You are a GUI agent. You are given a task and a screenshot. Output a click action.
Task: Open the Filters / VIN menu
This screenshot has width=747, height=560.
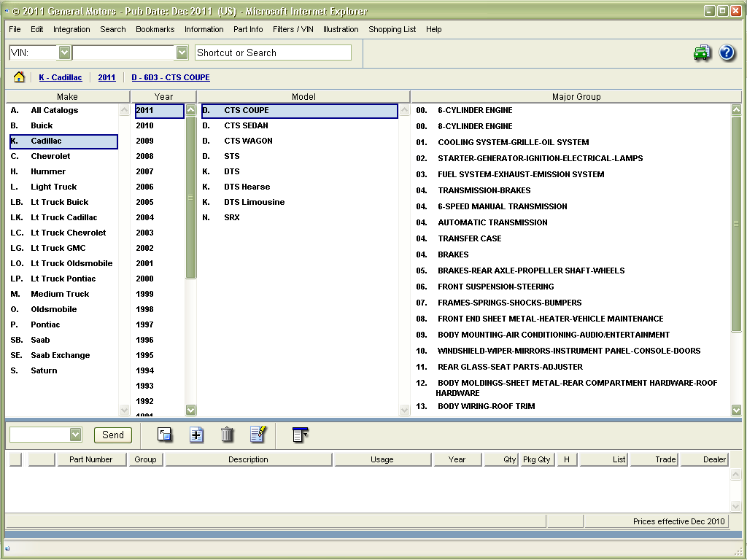coord(293,29)
